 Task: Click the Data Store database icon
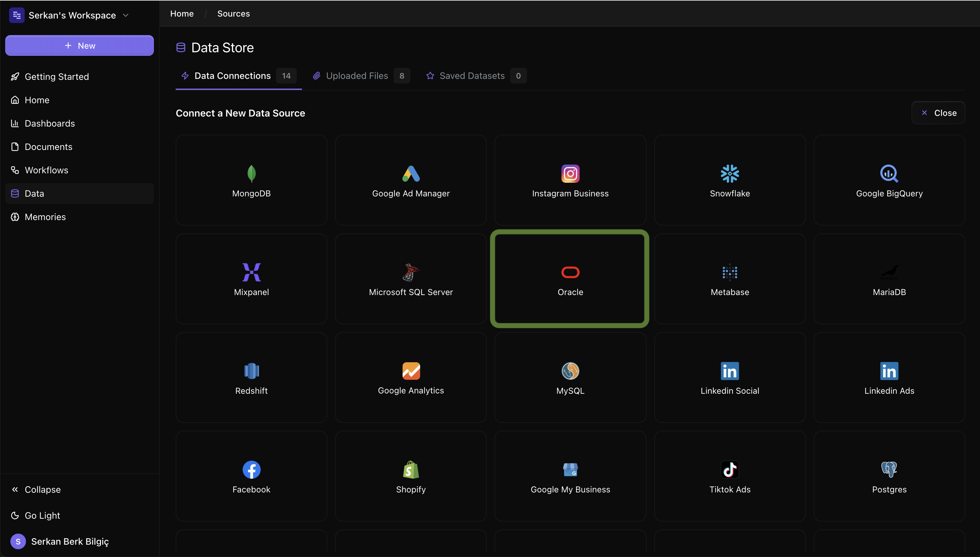(x=181, y=47)
